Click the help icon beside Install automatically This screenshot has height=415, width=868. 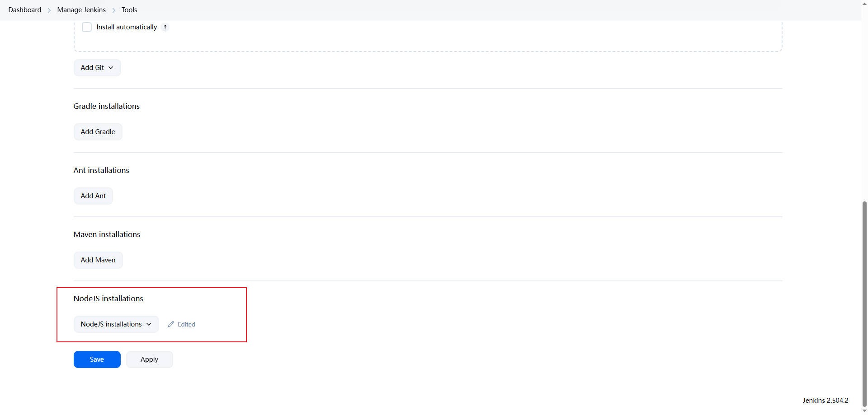click(x=165, y=27)
